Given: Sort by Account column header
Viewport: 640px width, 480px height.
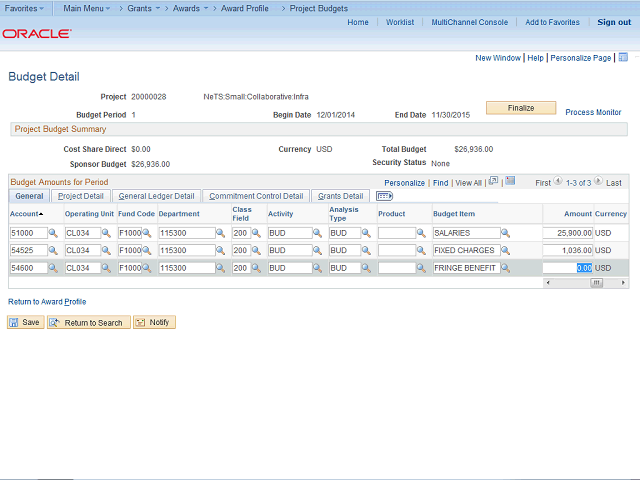Looking at the screenshot, I should [x=26, y=214].
